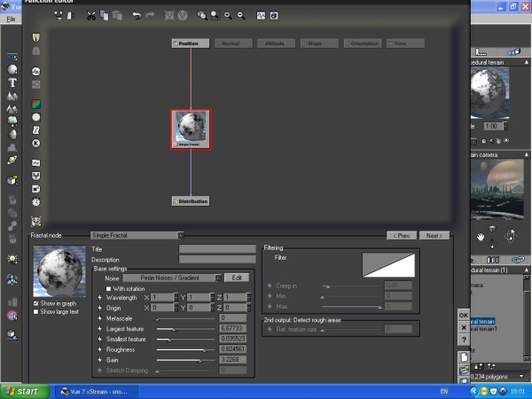Collapse the Main camera panel arrow

(526, 154)
